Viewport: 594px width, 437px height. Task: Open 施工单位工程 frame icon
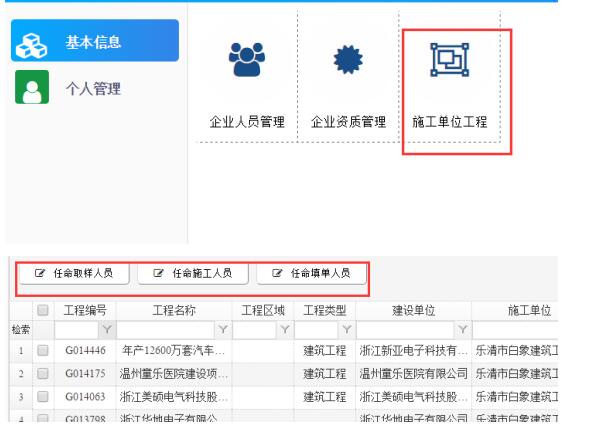[x=449, y=59]
